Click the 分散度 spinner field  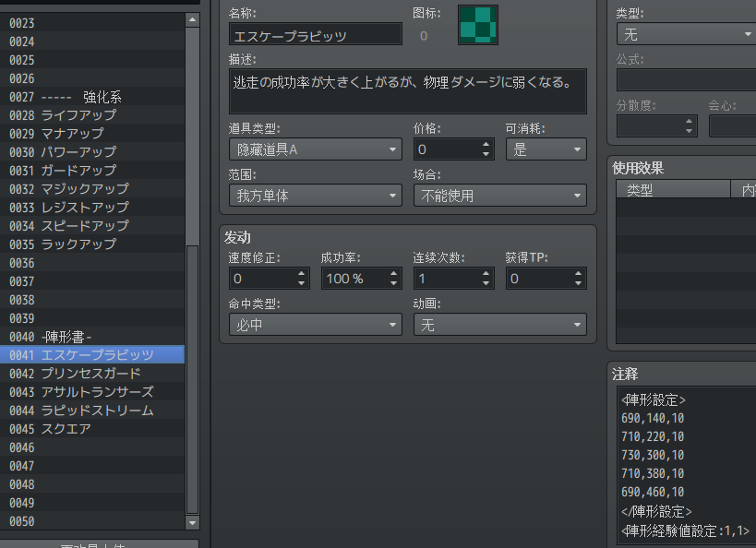click(656, 126)
